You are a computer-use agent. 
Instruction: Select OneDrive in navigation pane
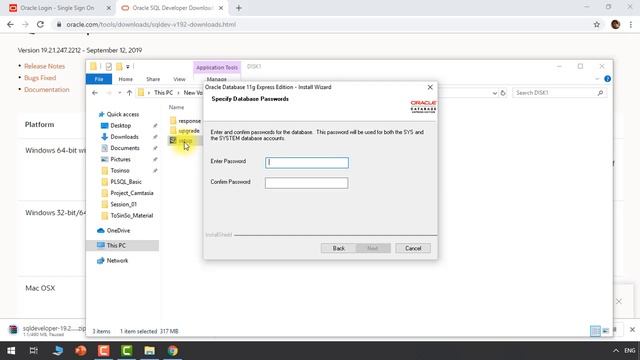coord(118,231)
